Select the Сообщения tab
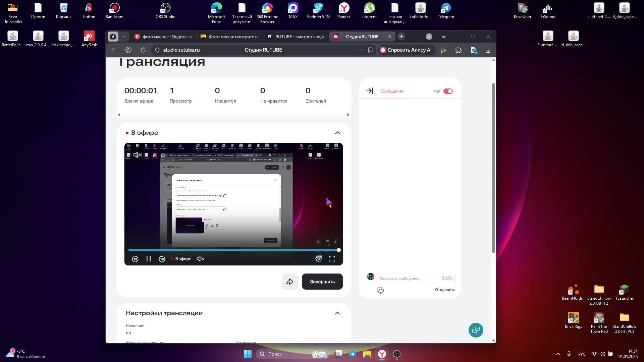The image size is (644, 362). coord(391,91)
